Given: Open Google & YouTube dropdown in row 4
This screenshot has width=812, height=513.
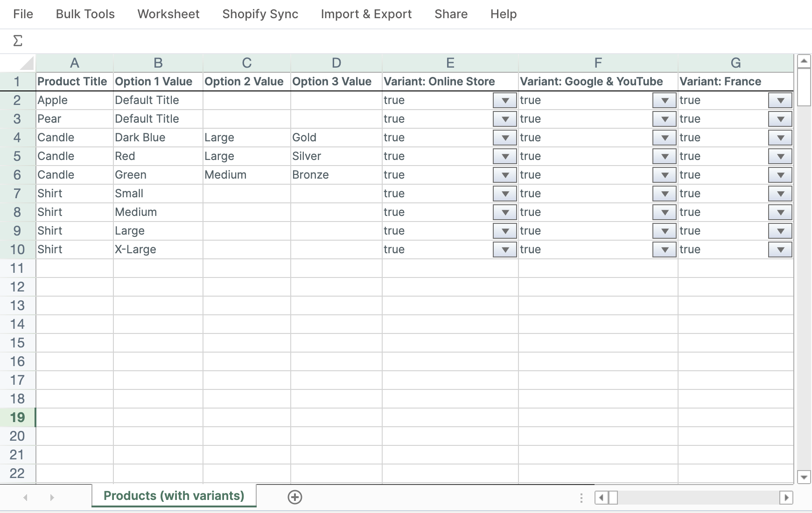Looking at the screenshot, I should (x=665, y=138).
